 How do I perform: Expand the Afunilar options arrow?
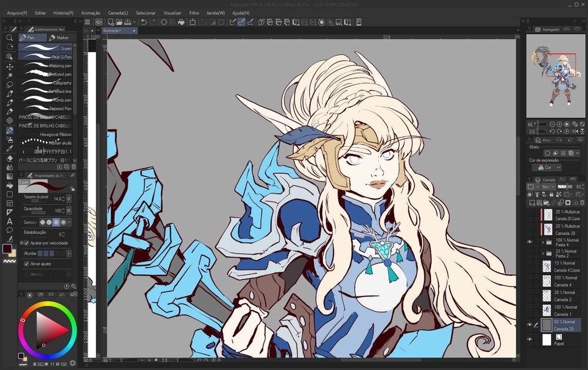(x=69, y=254)
